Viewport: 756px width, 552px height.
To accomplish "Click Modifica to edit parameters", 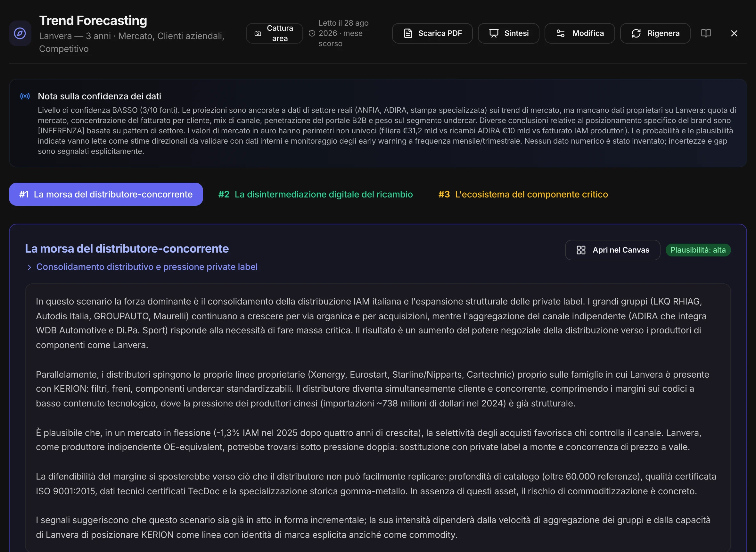I will tap(579, 33).
